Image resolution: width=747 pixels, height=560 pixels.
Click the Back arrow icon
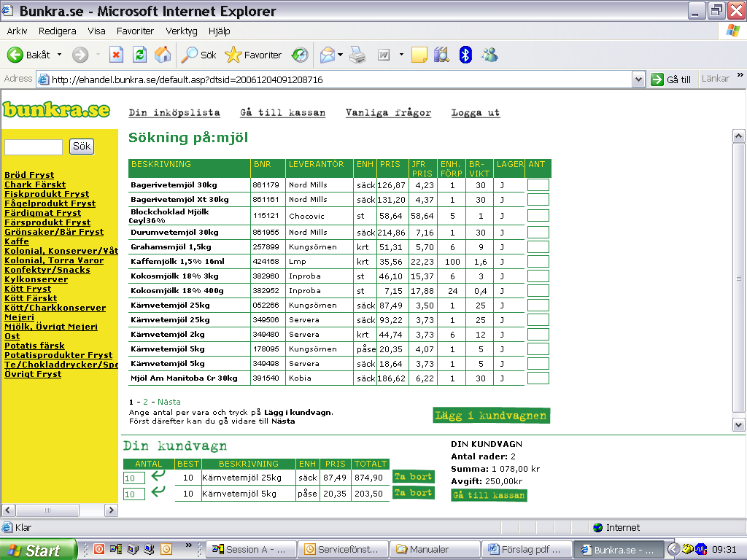tap(15, 55)
